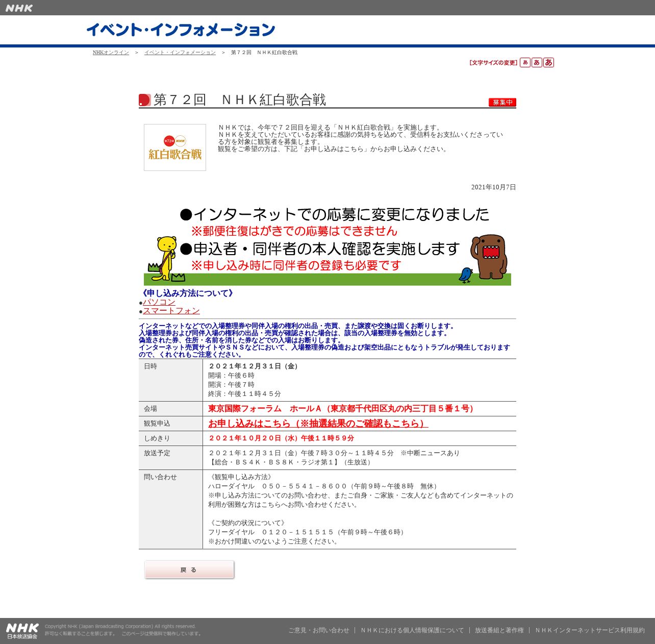Open the スマートフォン application method link

click(171, 311)
